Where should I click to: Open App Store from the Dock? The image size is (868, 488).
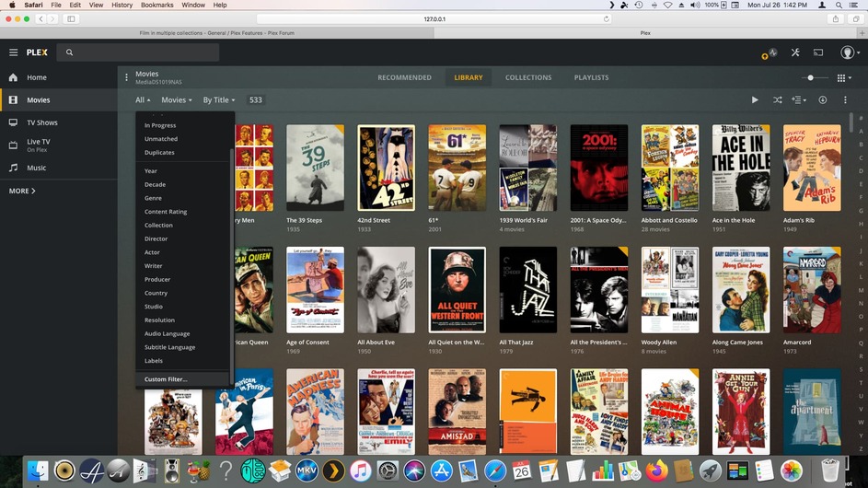pyautogui.click(x=441, y=471)
